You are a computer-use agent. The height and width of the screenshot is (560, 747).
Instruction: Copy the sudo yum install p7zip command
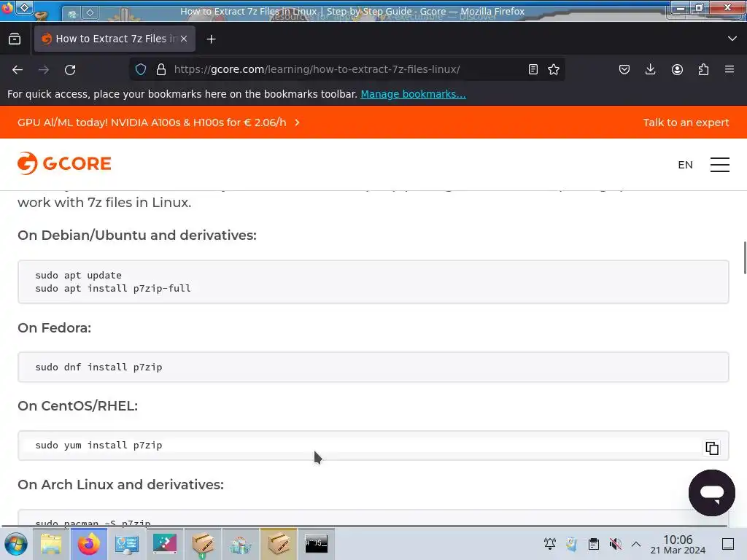(x=712, y=448)
